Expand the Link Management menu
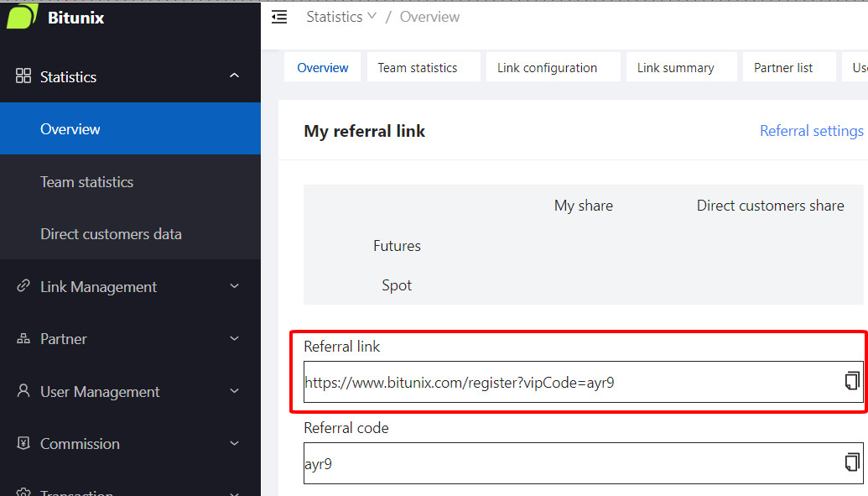Screen dimensions: 868x496 [x=234, y=286]
